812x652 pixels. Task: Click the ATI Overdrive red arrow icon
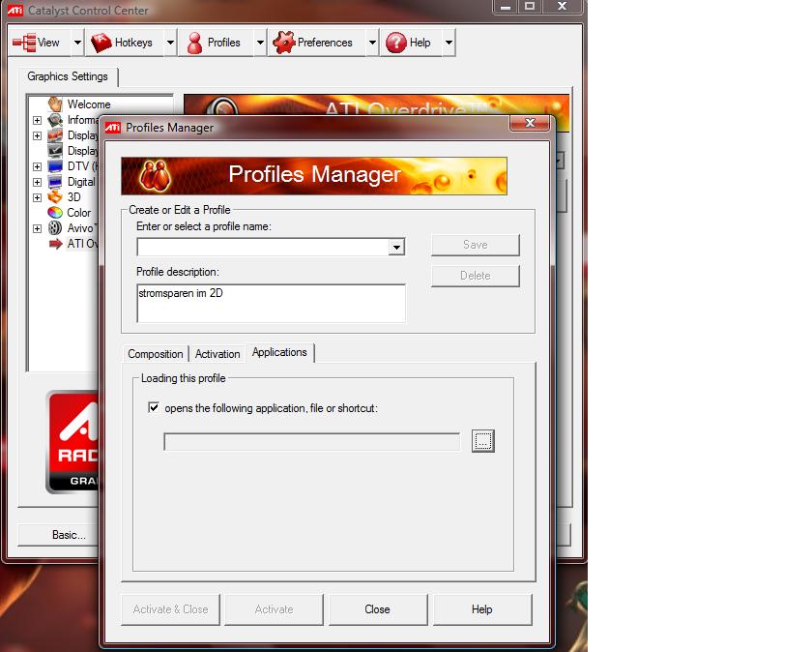(55, 244)
